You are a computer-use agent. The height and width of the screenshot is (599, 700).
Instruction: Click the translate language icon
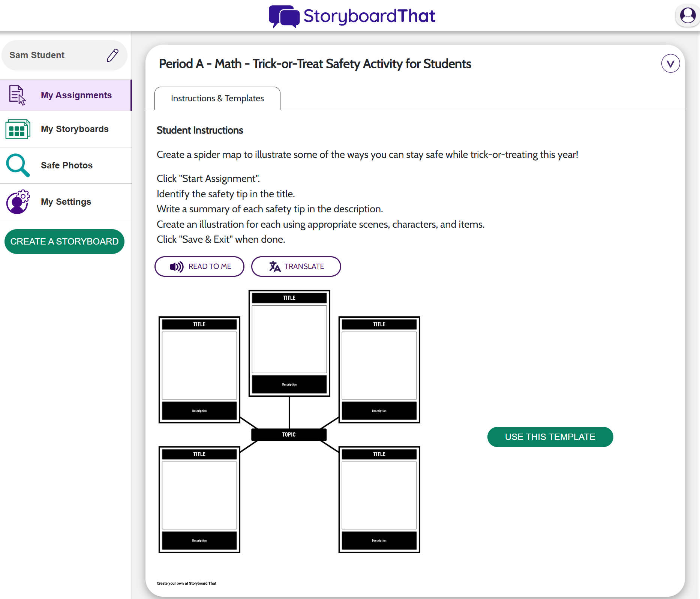coord(275,267)
